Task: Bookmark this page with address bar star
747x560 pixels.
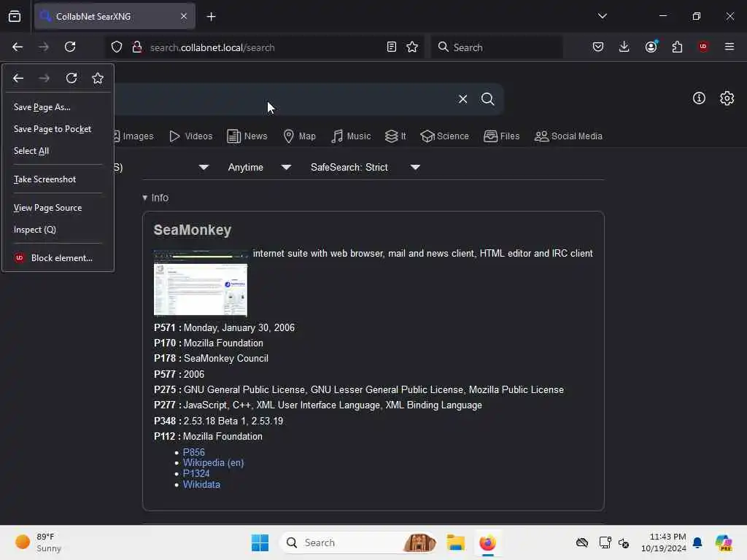Action: click(x=412, y=47)
